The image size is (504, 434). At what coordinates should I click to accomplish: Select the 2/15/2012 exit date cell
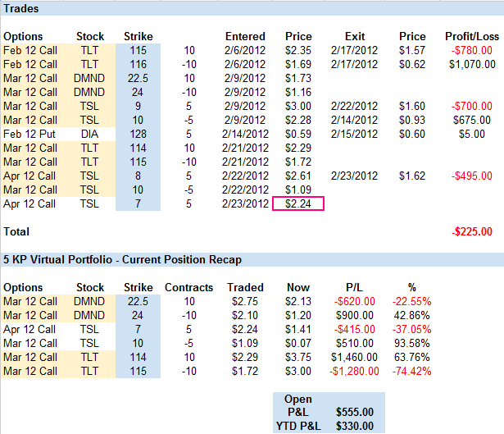point(355,135)
